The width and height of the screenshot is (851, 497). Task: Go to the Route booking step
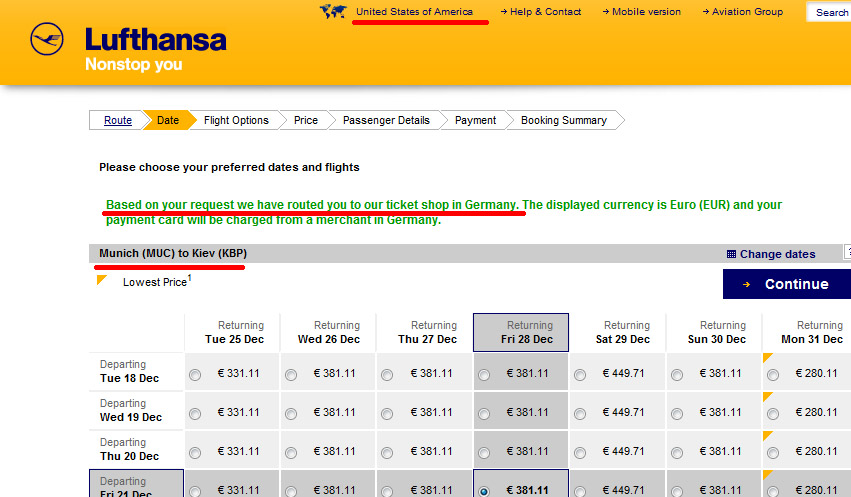pyautogui.click(x=118, y=120)
